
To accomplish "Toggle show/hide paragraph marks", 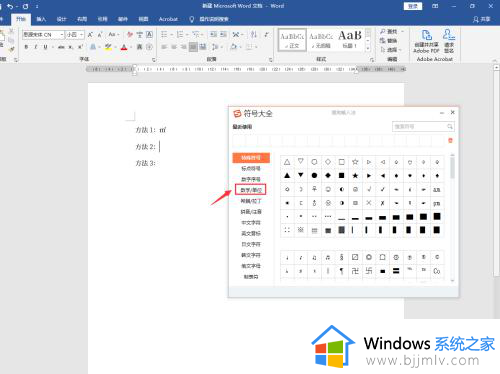I will coord(267,35).
